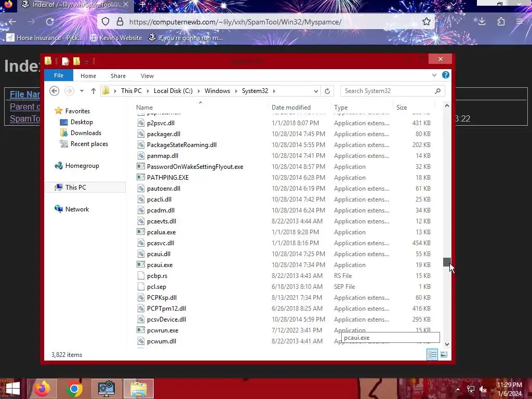
Task: Select the Index of Firefox tab
Action: [x=75, y=5]
